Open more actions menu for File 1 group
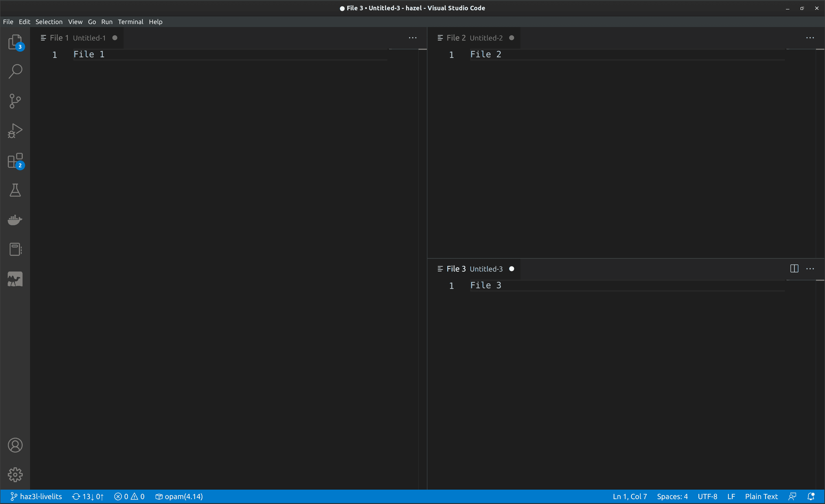Image resolution: width=825 pixels, height=504 pixels. (412, 38)
